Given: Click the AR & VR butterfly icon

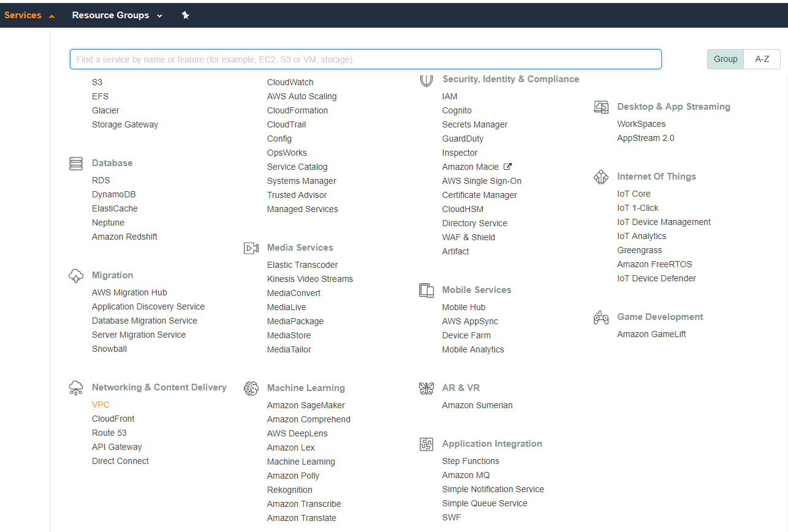Looking at the screenshot, I should click(x=426, y=389).
